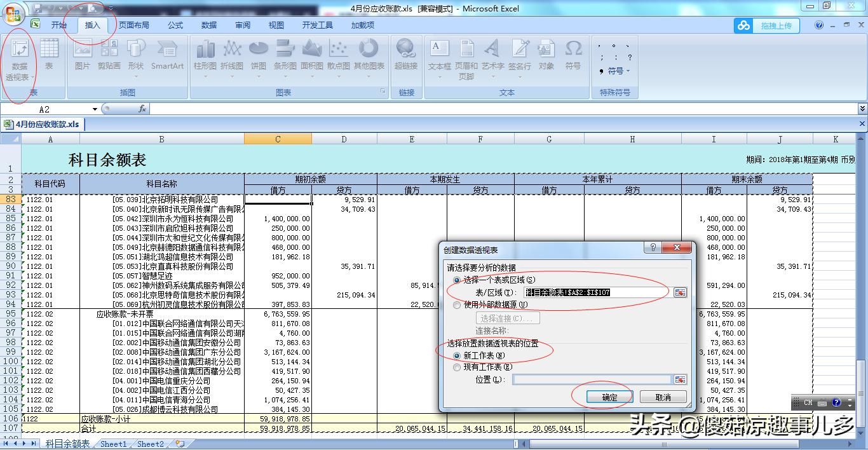Click the range collapse icon next to 表/区域
The image size is (868, 450).
680,293
